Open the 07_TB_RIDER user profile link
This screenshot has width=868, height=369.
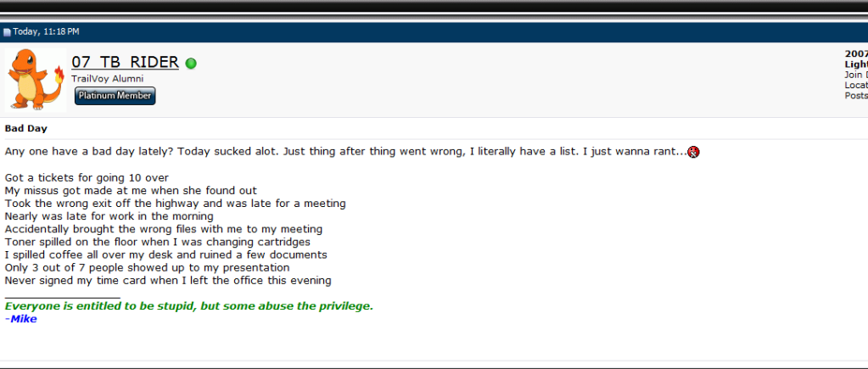125,62
